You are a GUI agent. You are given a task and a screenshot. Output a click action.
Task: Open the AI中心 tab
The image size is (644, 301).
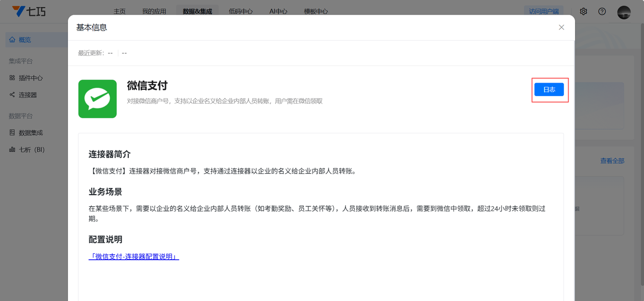click(278, 12)
